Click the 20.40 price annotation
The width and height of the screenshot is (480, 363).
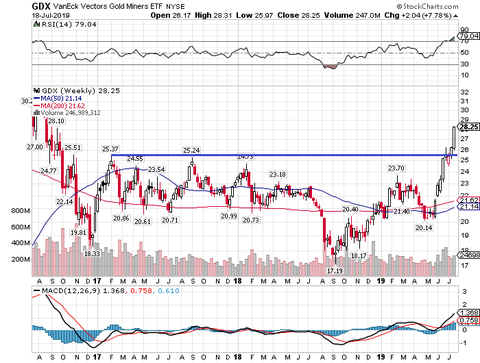click(350, 209)
